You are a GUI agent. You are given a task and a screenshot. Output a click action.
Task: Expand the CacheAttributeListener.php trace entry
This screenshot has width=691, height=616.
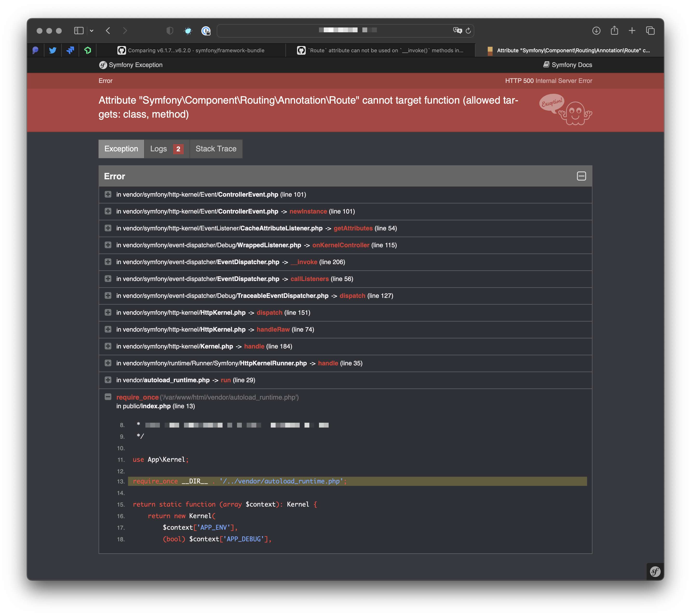pos(108,228)
